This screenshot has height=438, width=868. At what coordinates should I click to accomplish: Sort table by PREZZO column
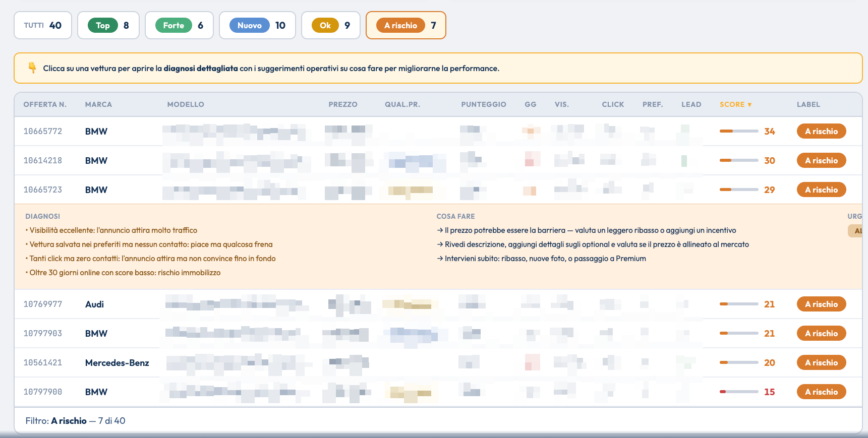point(343,104)
